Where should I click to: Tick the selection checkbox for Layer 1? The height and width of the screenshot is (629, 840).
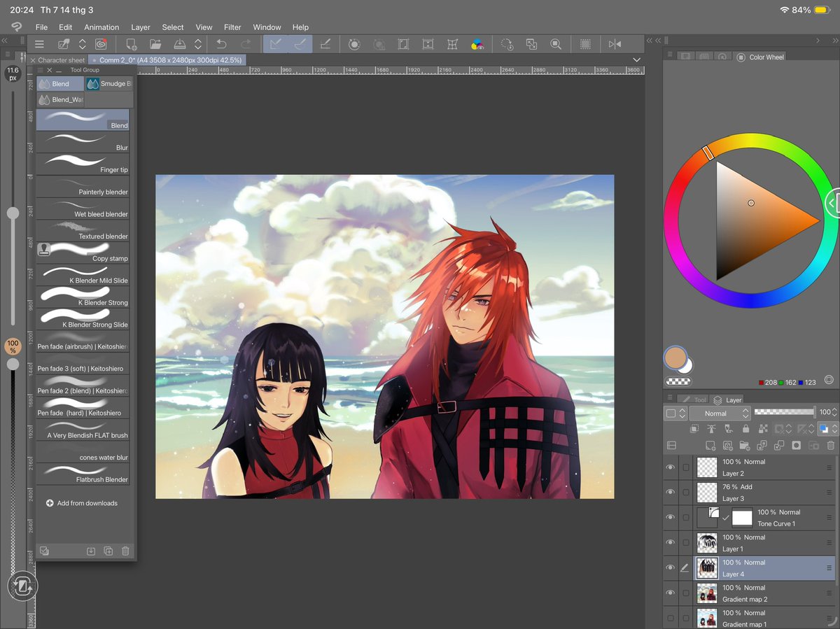(x=686, y=543)
